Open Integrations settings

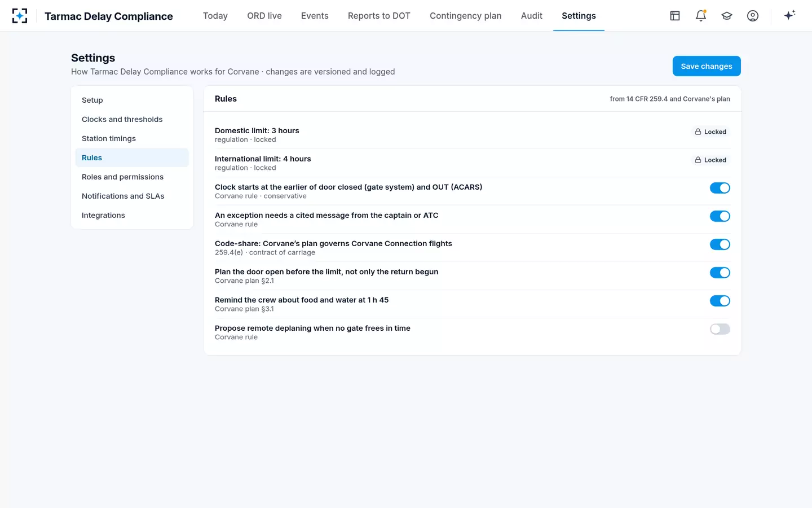[x=132, y=215]
